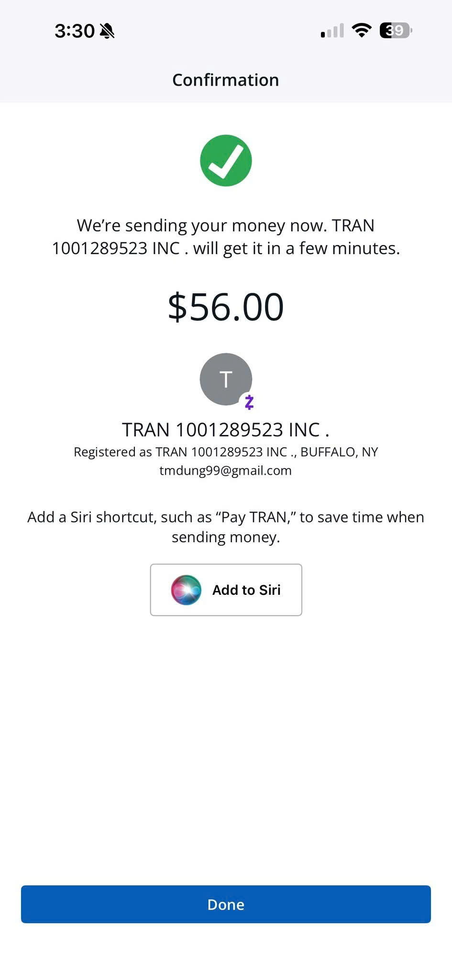The height and width of the screenshot is (980, 452).
Task: Tap the silent mode bell icon
Action: pyautogui.click(x=107, y=31)
